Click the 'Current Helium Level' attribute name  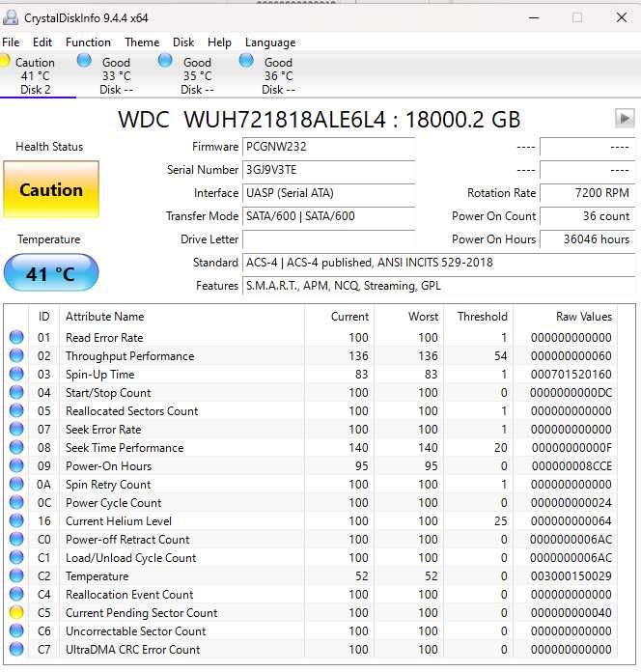119,520
